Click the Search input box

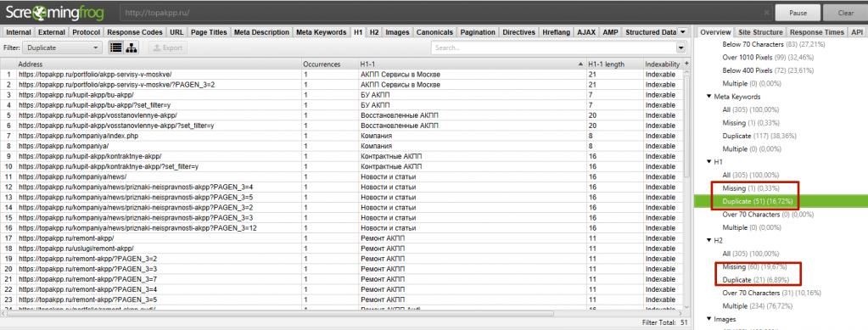point(553,48)
